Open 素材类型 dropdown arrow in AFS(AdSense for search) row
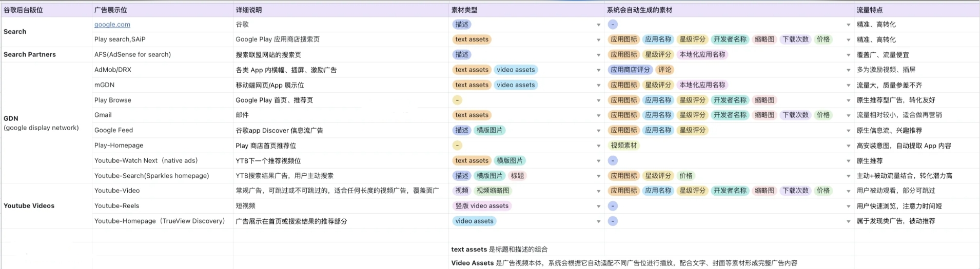This screenshot has width=980, height=269. click(598, 55)
